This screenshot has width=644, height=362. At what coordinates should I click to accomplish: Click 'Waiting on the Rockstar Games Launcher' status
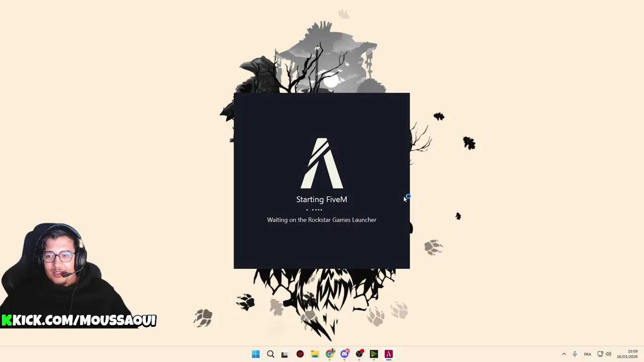(x=321, y=220)
